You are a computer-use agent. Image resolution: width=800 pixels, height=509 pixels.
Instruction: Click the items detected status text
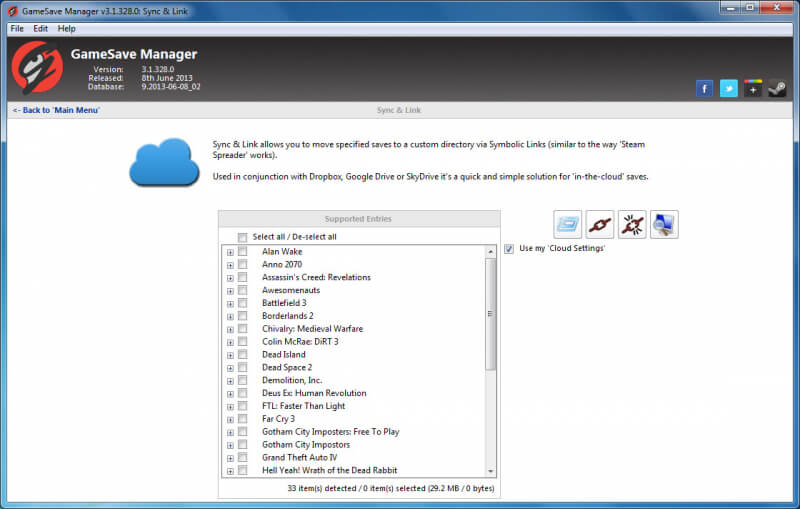point(391,488)
